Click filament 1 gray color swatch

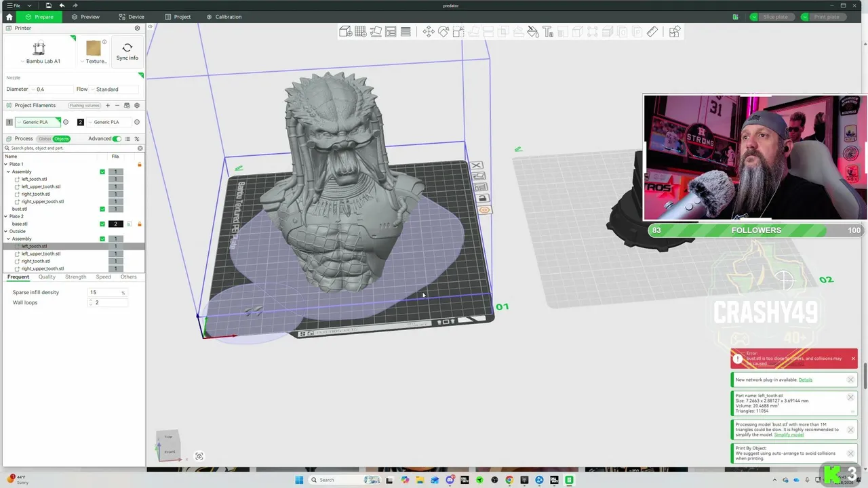click(9, 122)
